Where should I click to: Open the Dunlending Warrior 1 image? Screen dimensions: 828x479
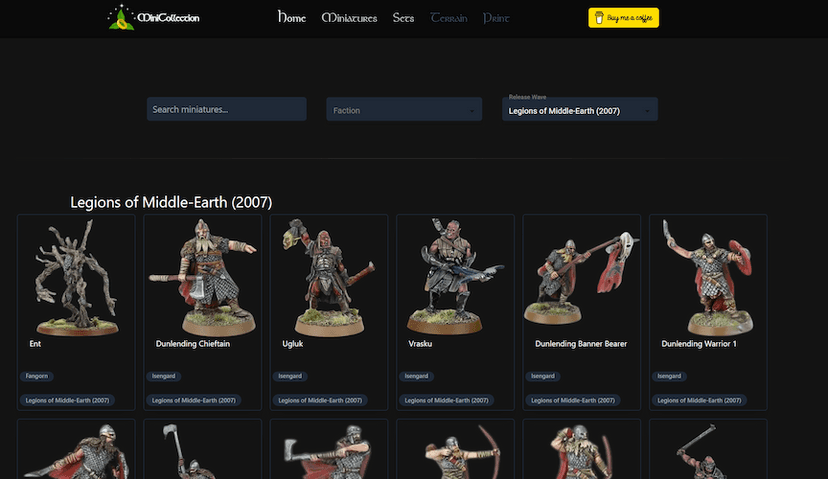click(x=708, y=277)
